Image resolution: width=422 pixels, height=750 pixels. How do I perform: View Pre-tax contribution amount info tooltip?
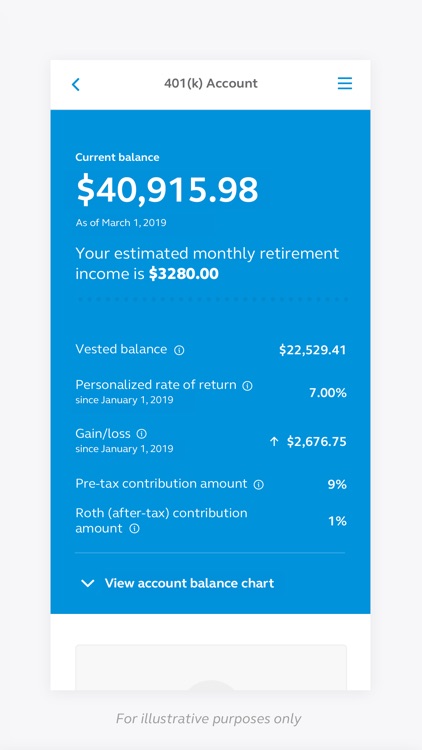[258, 485]
